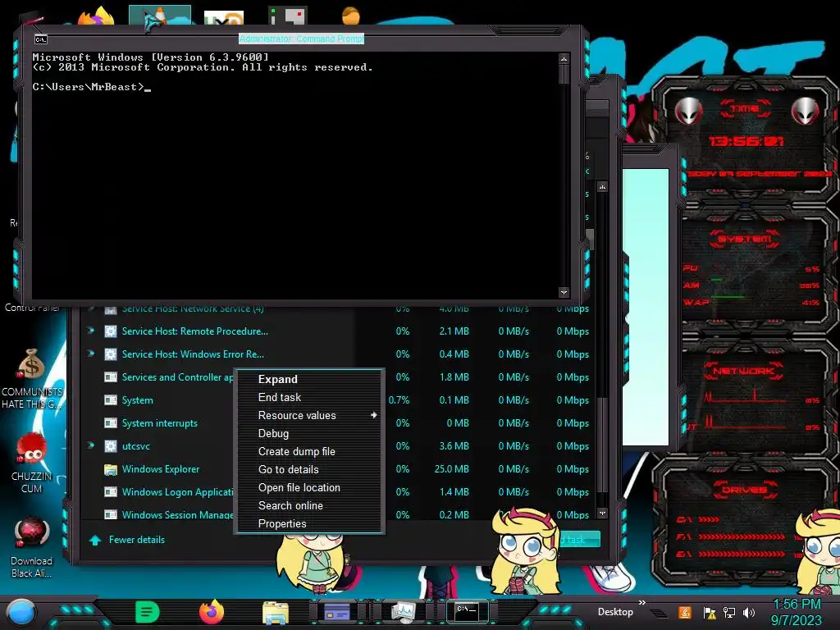Click the Task Manager End task button

[x=578, y=540]
